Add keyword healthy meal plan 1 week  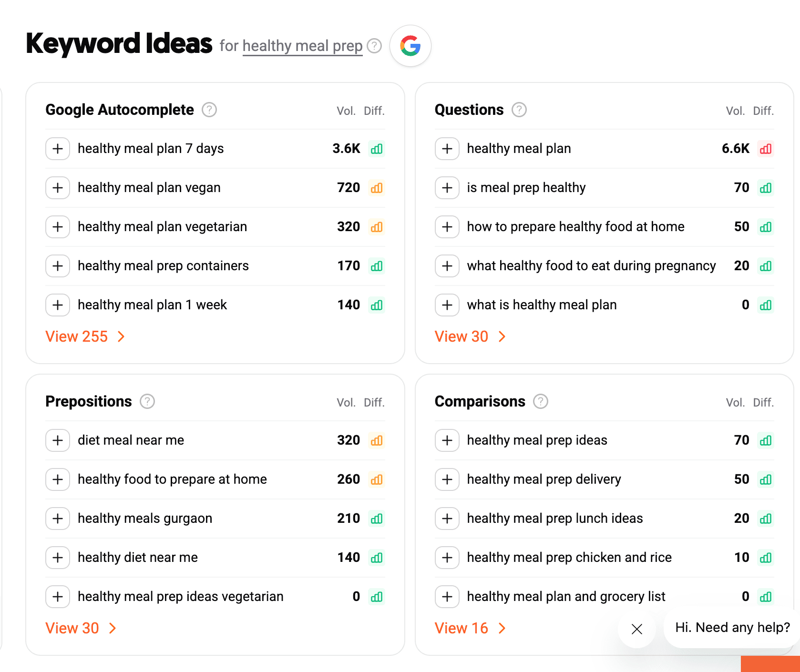58,305
